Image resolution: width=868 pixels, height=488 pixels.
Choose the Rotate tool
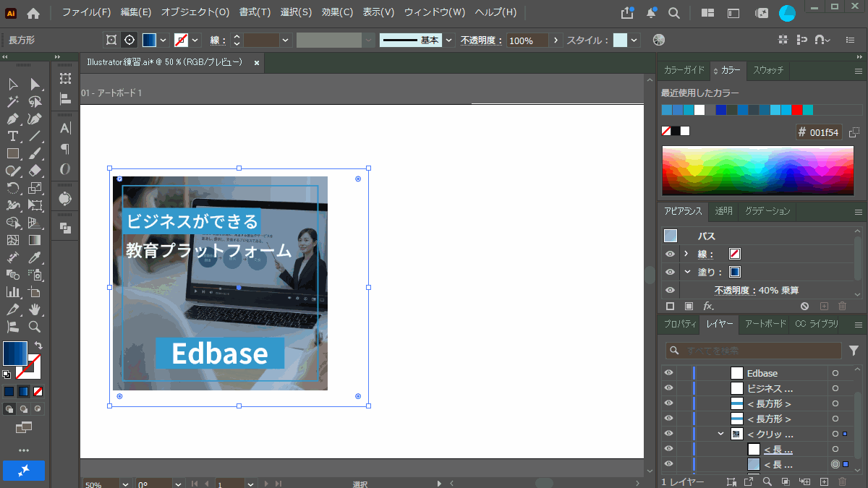click(13, 189)
